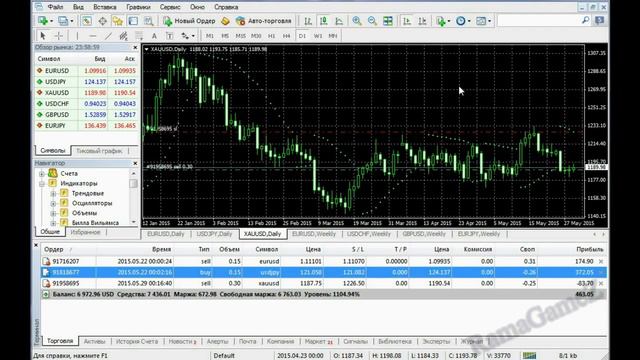
Task: Switch to the EURUSD,Daily chart tab
Action: click(166, 234)
